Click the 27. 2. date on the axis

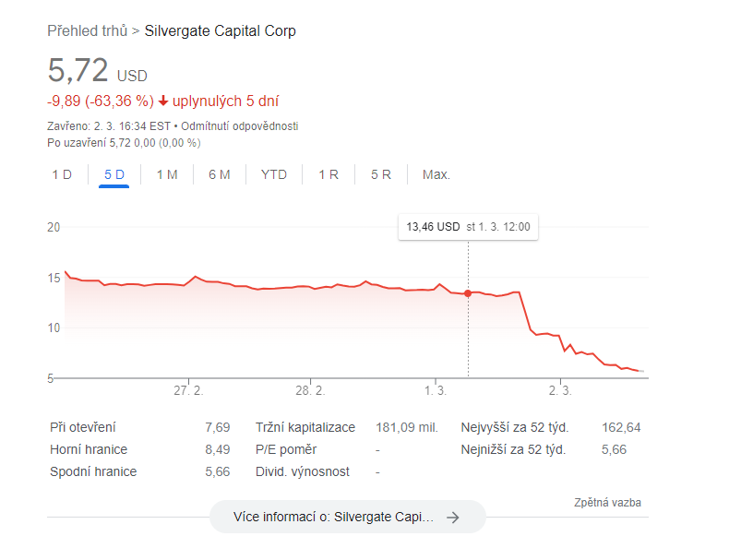[x=188, y=391]
